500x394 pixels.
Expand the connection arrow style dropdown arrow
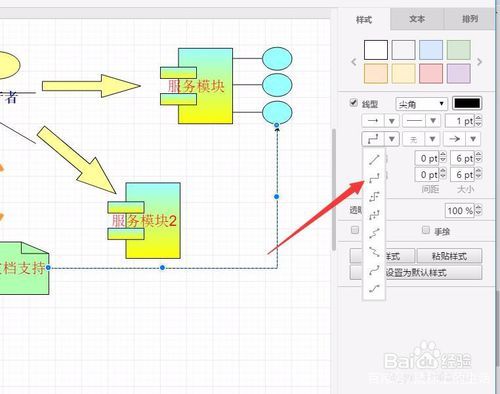point(392,121)
